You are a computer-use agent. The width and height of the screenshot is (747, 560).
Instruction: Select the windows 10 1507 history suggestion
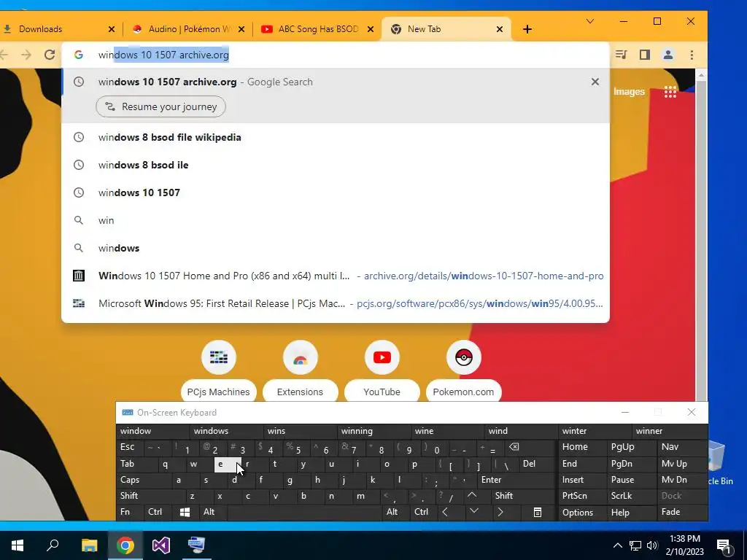(x=336, y=192)
